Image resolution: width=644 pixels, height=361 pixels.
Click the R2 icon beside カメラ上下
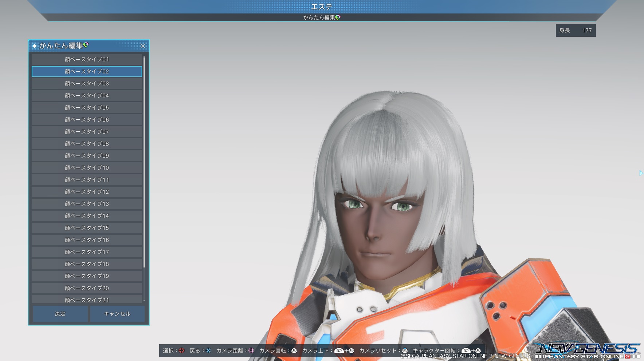pos(339,351)
